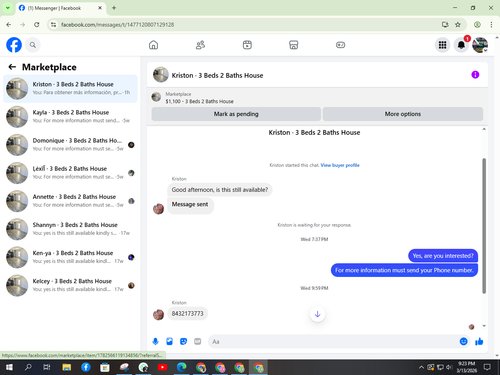Open the volume speaker tray icon

449,367
